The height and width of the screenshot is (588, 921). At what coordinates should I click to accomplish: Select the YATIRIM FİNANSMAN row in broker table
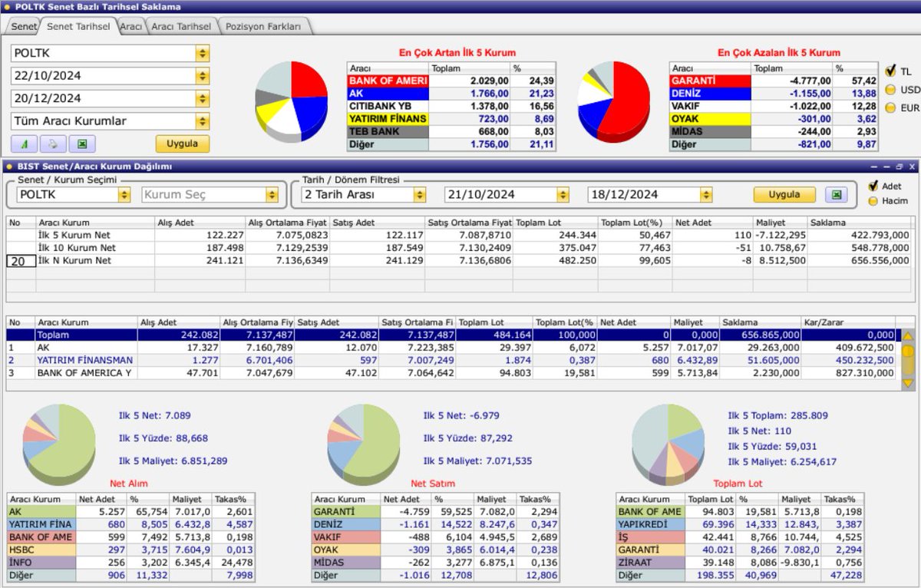tap(451, 360)
